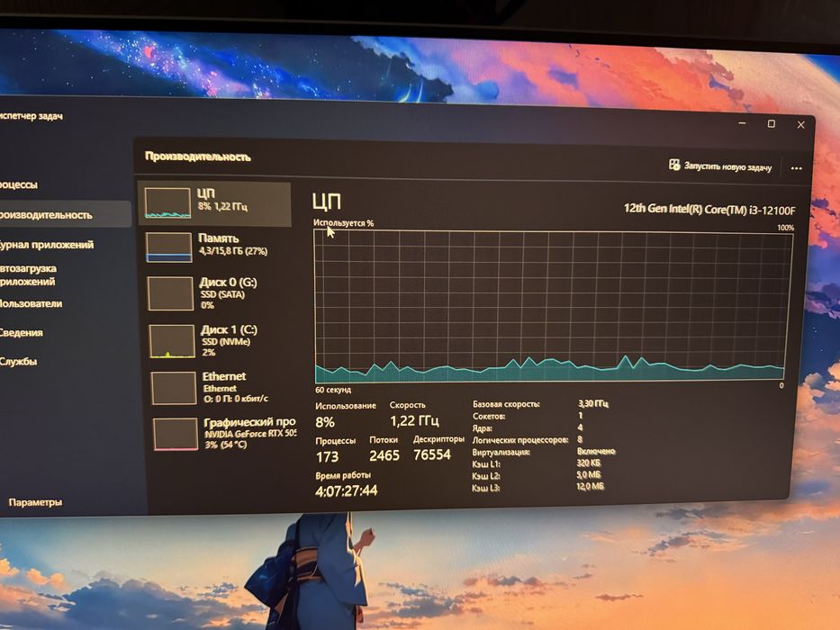This screenshot has width=840, height=630.
Task: Click the Виртуализация Включено value
Action: (x=596, y=451)
